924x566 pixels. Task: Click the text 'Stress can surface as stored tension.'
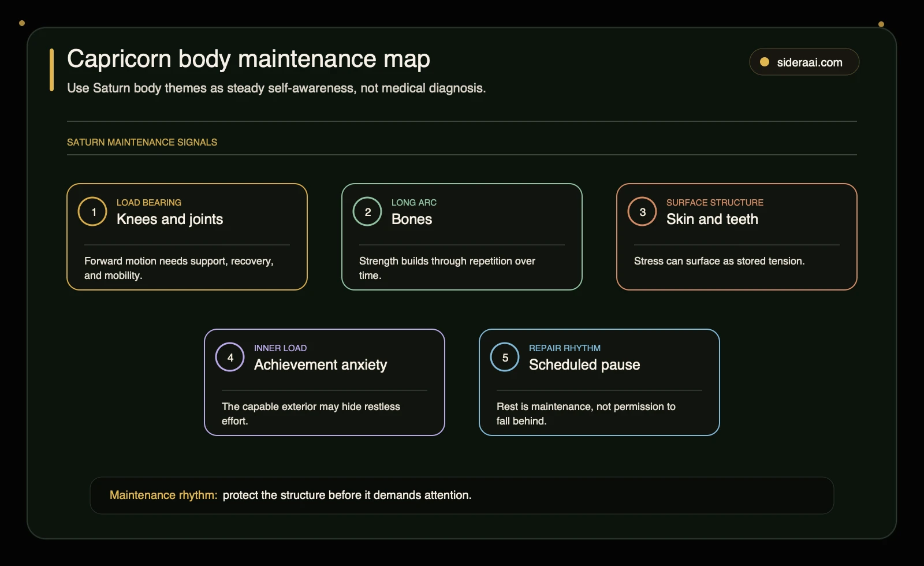[x=719, y=261]
